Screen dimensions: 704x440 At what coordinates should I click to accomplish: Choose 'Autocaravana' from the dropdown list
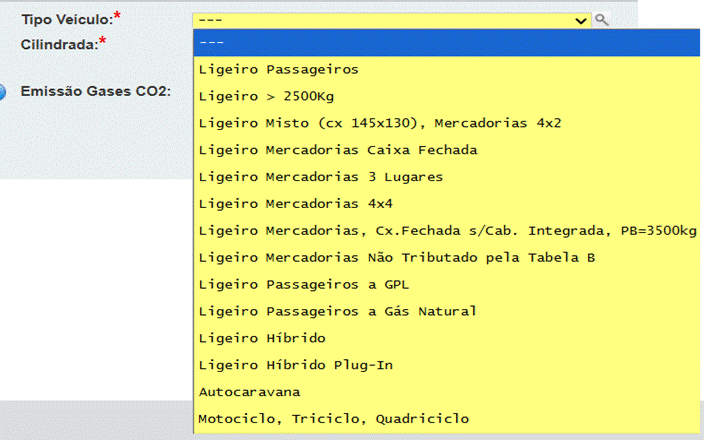coord(250,392)
